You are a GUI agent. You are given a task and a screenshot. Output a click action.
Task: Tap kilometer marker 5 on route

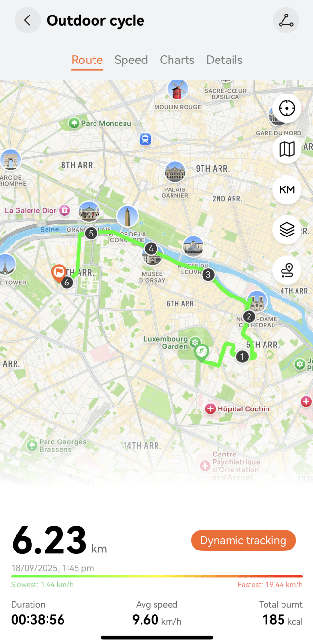pos(91,234)
